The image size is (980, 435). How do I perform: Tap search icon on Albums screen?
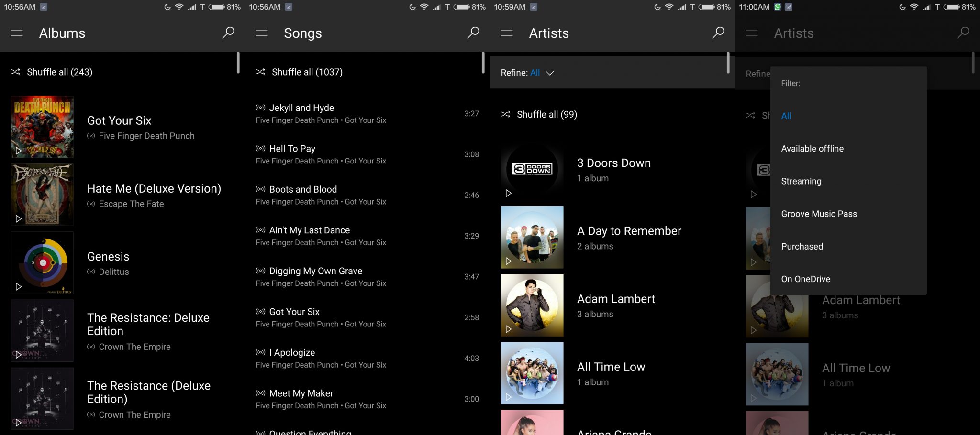(228, 33)
